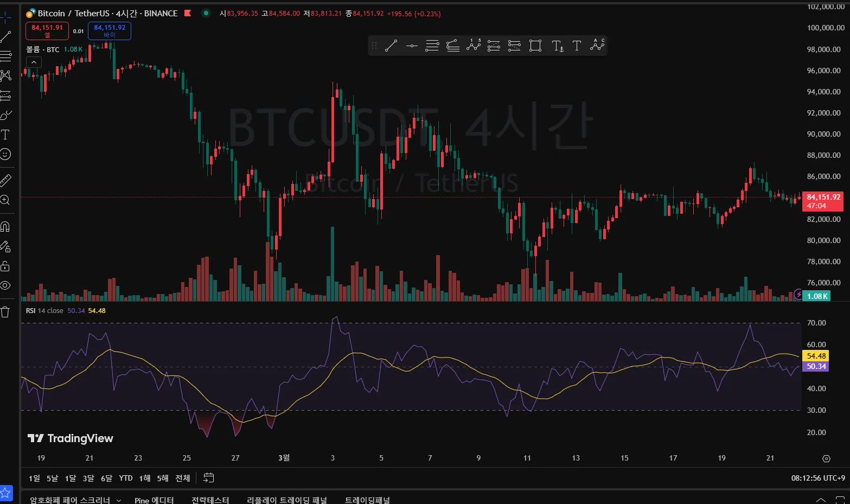Maximize the bottom panel
The image size is (850, 504).
click(840, 500)
